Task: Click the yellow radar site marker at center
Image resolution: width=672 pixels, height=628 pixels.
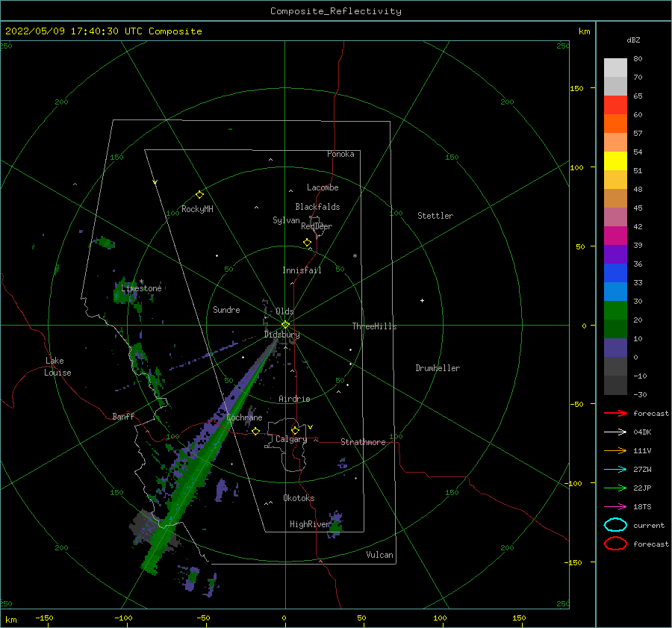Action: tap(285, 325)
